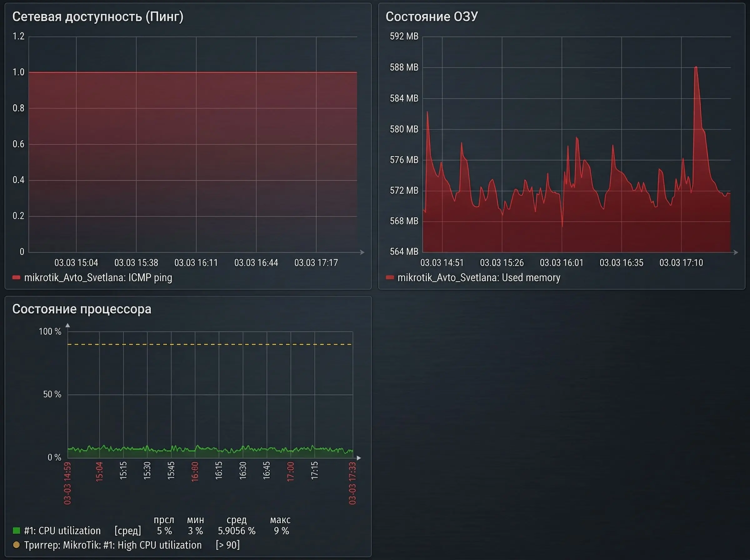Image resolution: width=750 pixels, height=560 pixels.
Task: Click the red ICMP ping legend swatch
Action: tap(16, 277)
